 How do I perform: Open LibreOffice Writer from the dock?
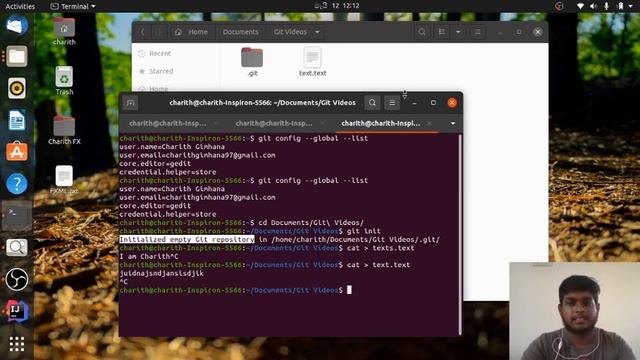(x=17, y=120)
